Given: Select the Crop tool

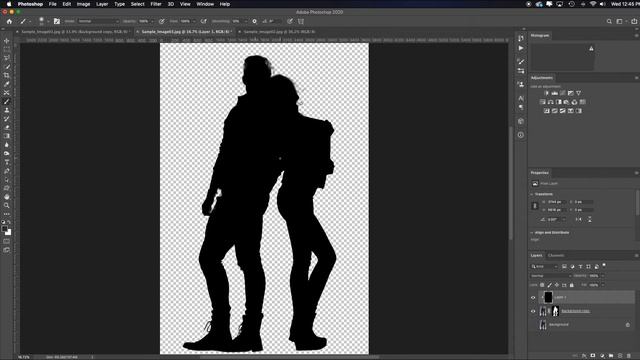Looking at the screenshot, I should [7, 76].
